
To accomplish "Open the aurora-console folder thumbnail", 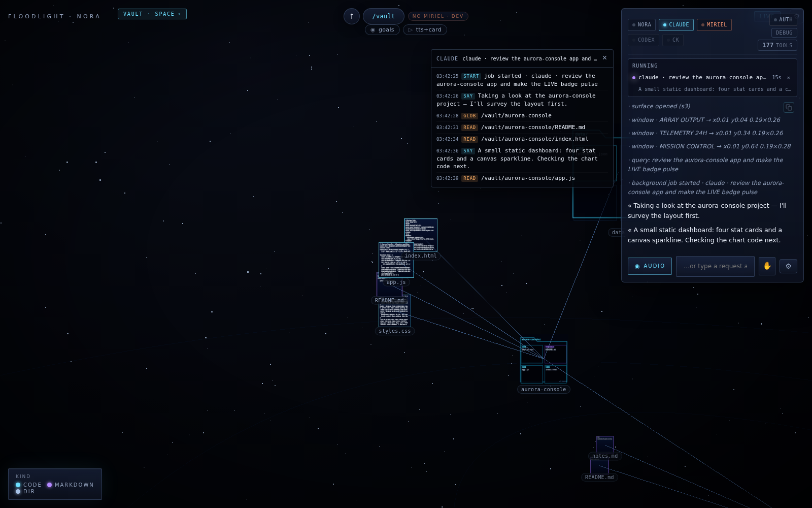I will pos(544,362).
